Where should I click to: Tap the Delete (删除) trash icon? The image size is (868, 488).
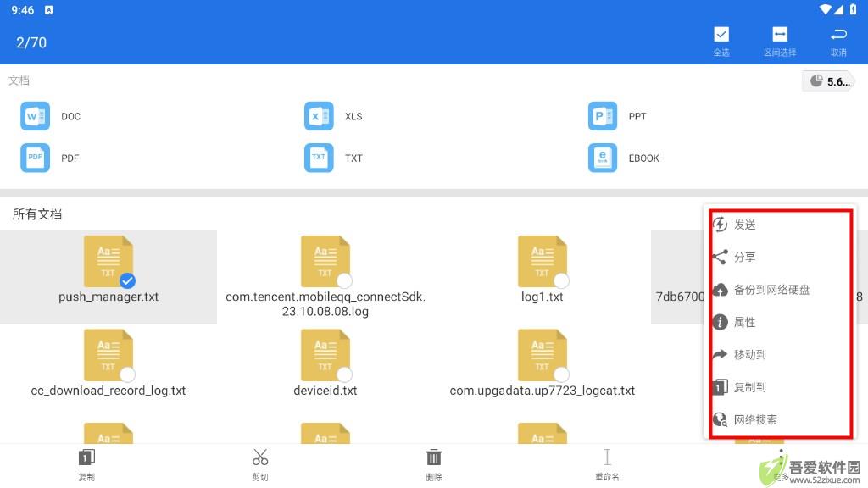(x=433, y=457)
